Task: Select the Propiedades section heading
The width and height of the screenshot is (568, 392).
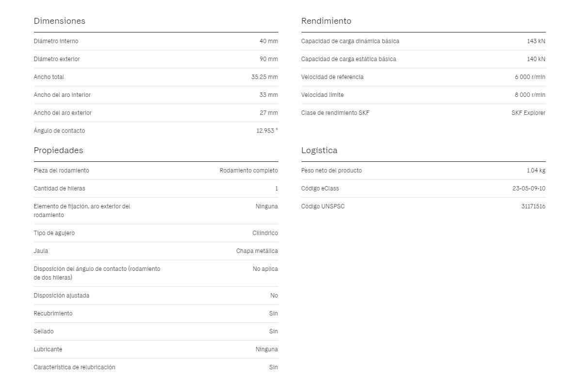Action: [x=58, y=150]
